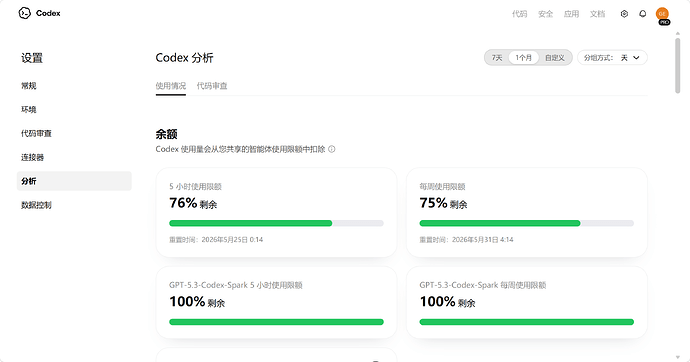690x362 pixels.
Task: Choose the 1个月 time range
Action: [524, 58]
